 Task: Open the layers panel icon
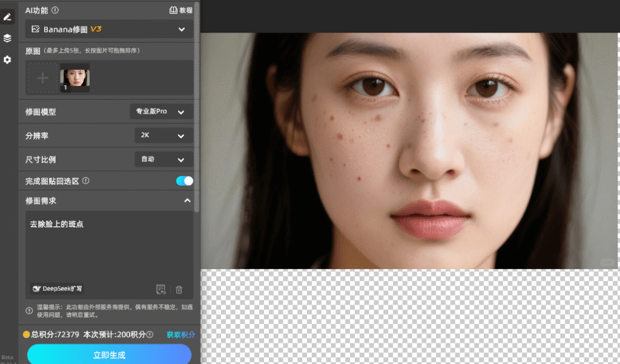[7, 38]
